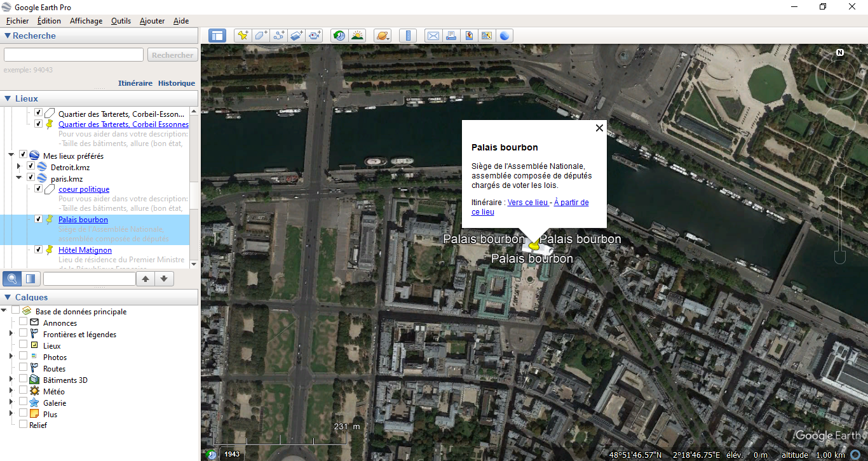Expand the Frontières et légendes layer
This screenshot has width=868, height=461.
pos(11,334)
